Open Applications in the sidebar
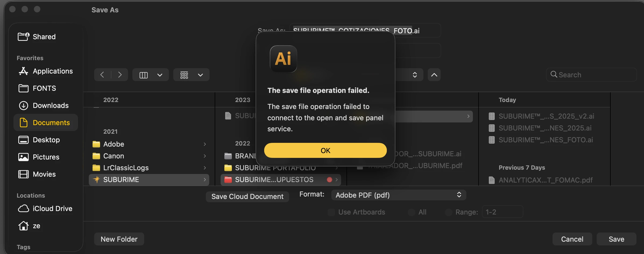The height and width of the screenshot is (254, 644). tap(46, 71)
